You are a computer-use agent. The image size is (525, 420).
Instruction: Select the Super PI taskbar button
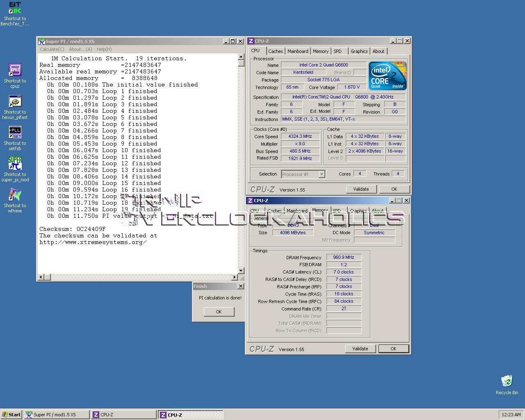(56, 415)
